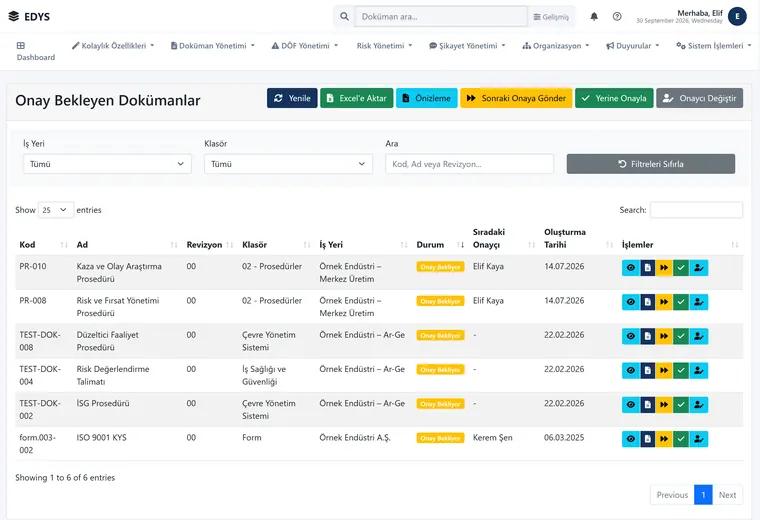Forward TEST-DOK-002 to next approval icon

664,405
